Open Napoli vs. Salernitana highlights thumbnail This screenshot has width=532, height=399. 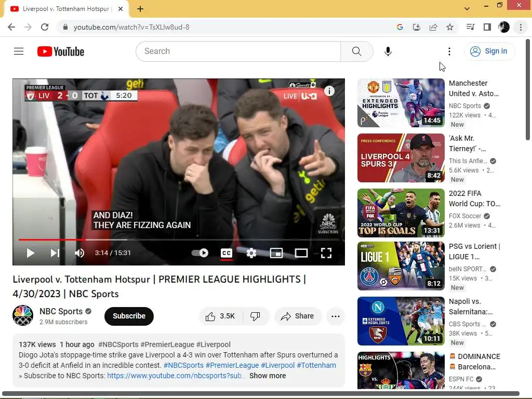coord(401,321)
